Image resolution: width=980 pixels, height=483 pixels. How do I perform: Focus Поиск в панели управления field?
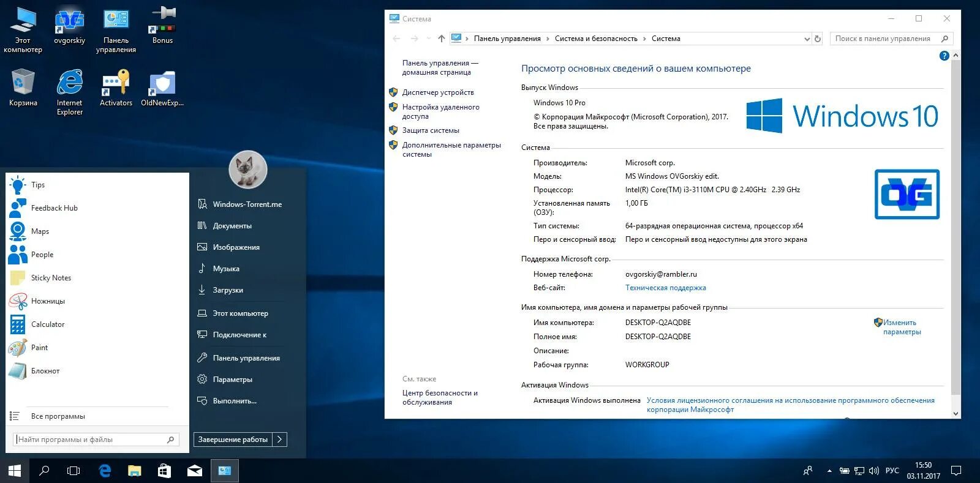(891, 39)
